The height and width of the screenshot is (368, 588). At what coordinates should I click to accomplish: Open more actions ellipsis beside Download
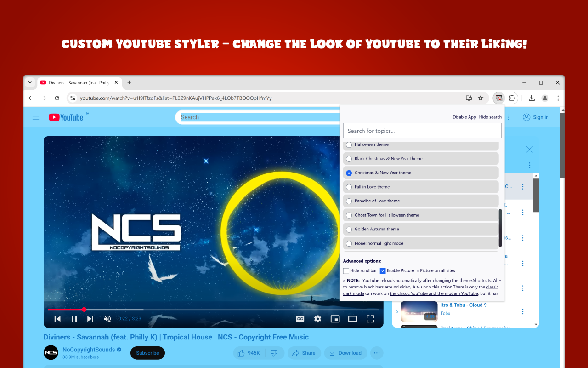pyautogui.click(x=377, y=353)
